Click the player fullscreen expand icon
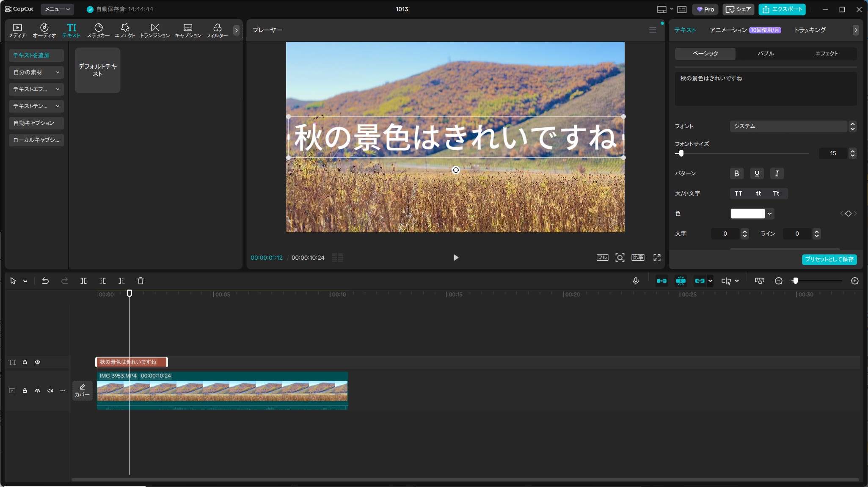 657,258
